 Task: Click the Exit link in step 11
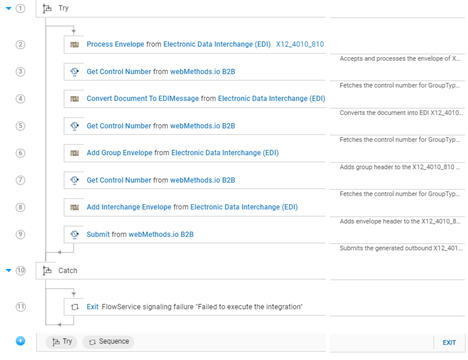[92, 307]
